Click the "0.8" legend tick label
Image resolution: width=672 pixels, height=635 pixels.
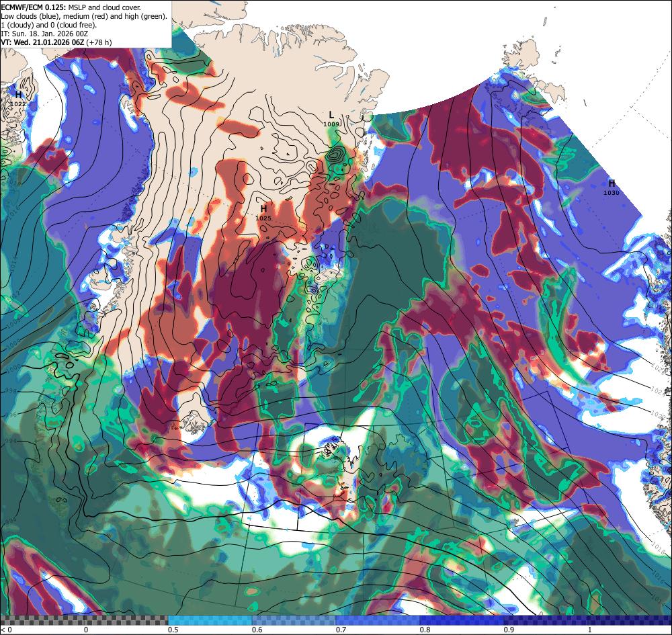(x=425, y=630)
